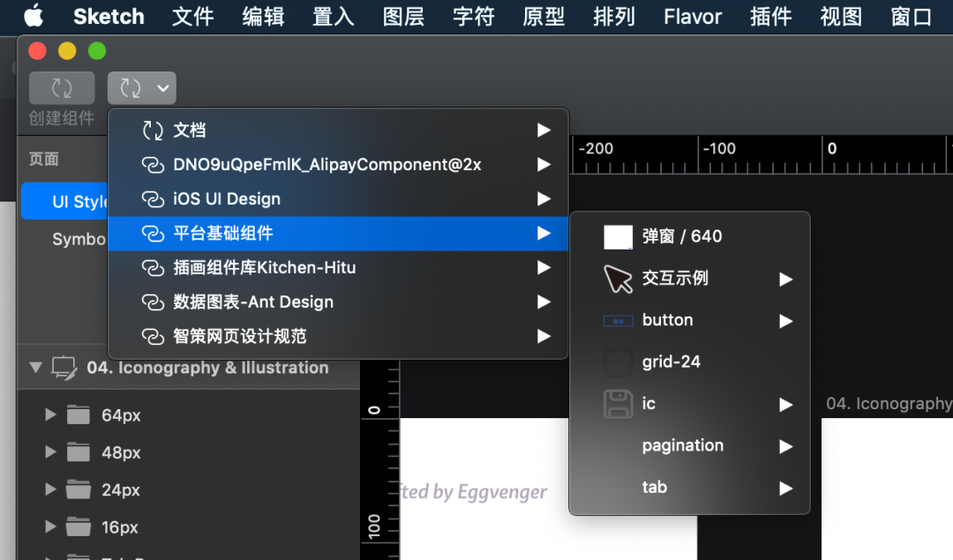Click the Apple menu logo
This screenshot has width=953, height=560.
(34, 16)
